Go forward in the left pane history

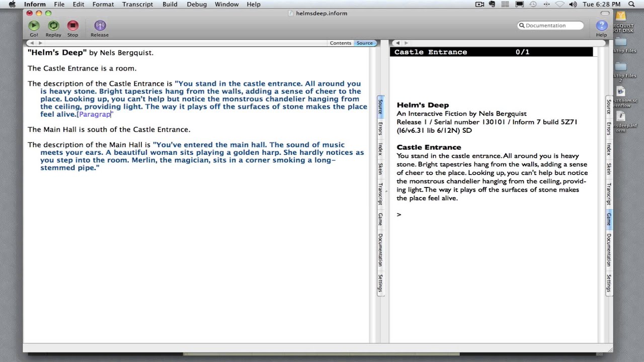(41, 43)
